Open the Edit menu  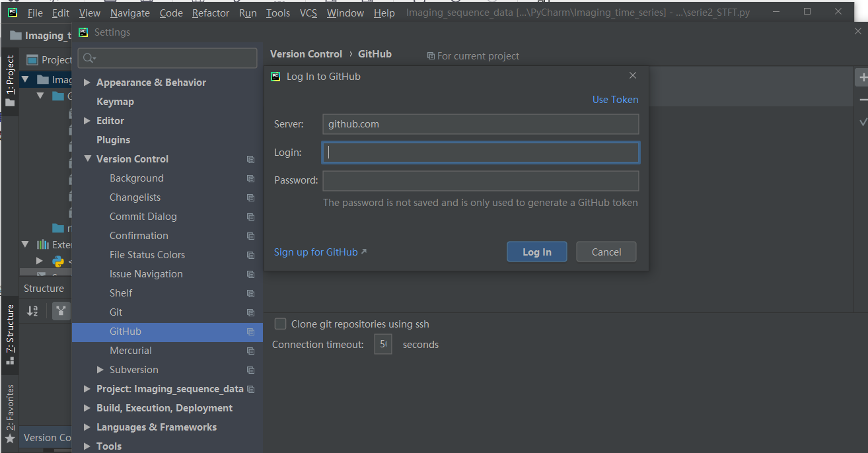pyautogui.click(x=61, y=13)
